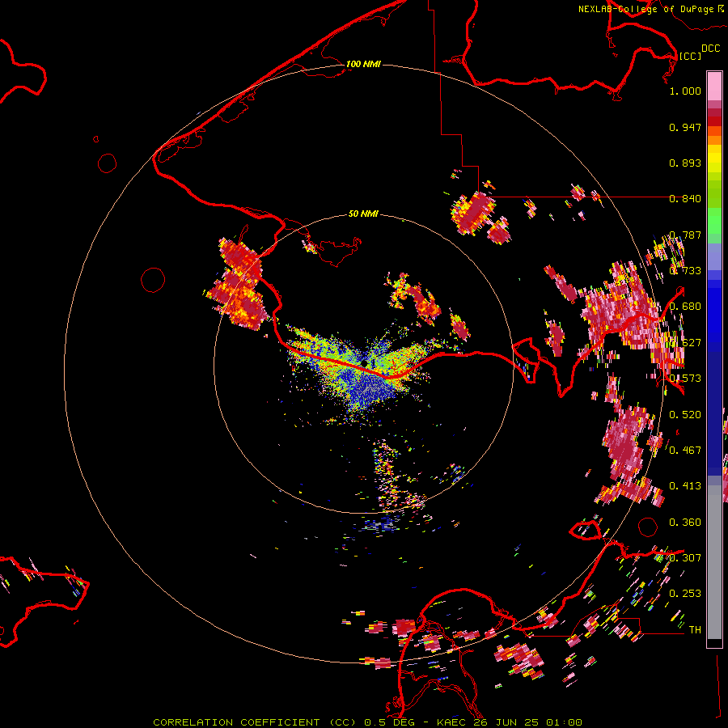Viewport: 728px width, 728px height.
Task: Click the radar site at the center of the clutter
Action: pos(365,363)
